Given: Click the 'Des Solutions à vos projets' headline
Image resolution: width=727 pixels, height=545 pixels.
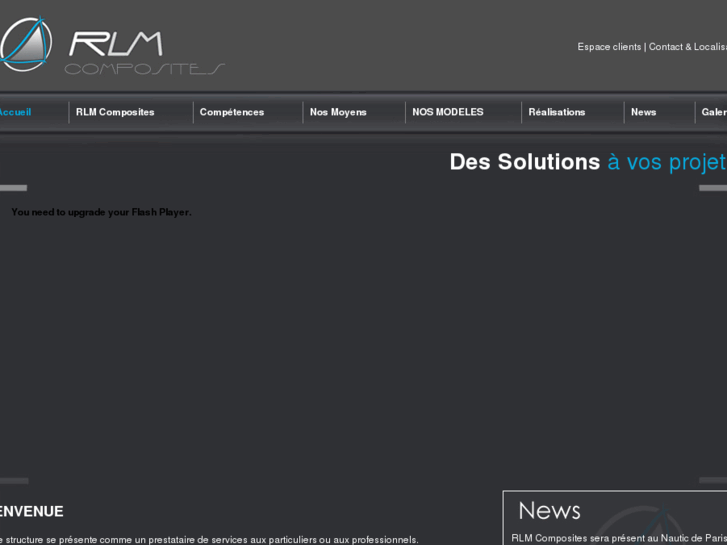Looking at the screenshot, I should (x=588, y=162).
